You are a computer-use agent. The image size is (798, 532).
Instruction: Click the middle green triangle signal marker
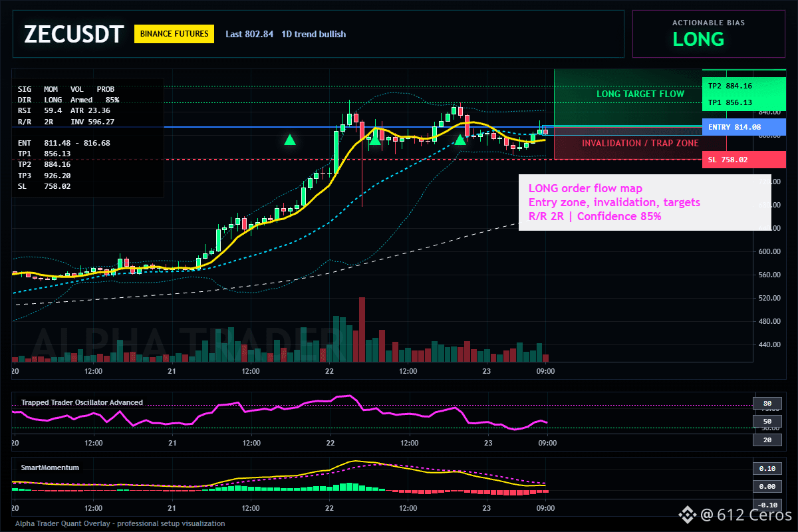tap(375, 140)
